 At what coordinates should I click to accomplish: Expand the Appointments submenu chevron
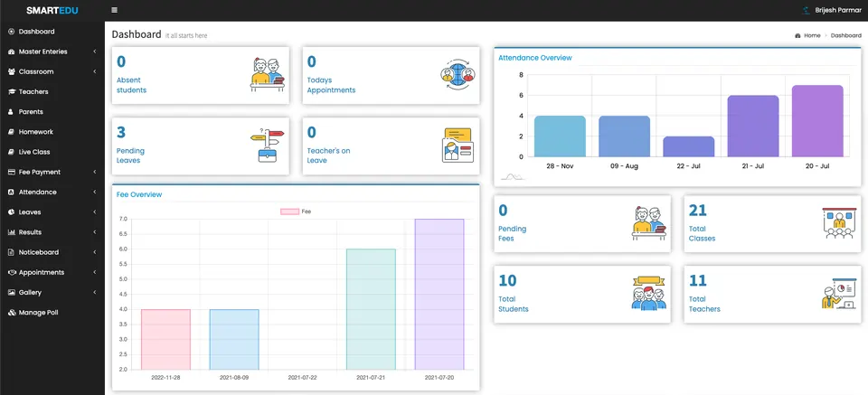95,272
